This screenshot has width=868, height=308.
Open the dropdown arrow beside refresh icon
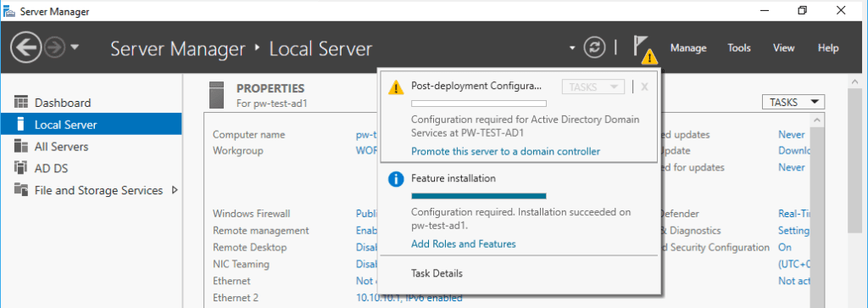pyautogui.click(x=572, y=48)
